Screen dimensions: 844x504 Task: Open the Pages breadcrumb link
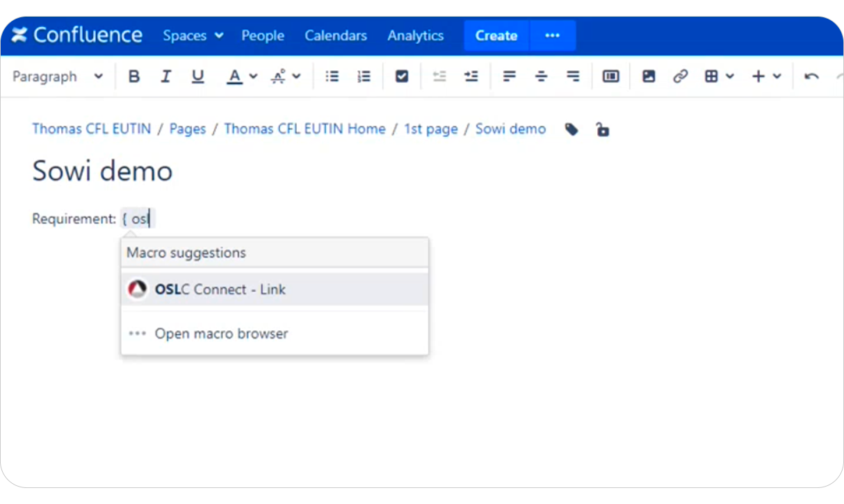188,129
